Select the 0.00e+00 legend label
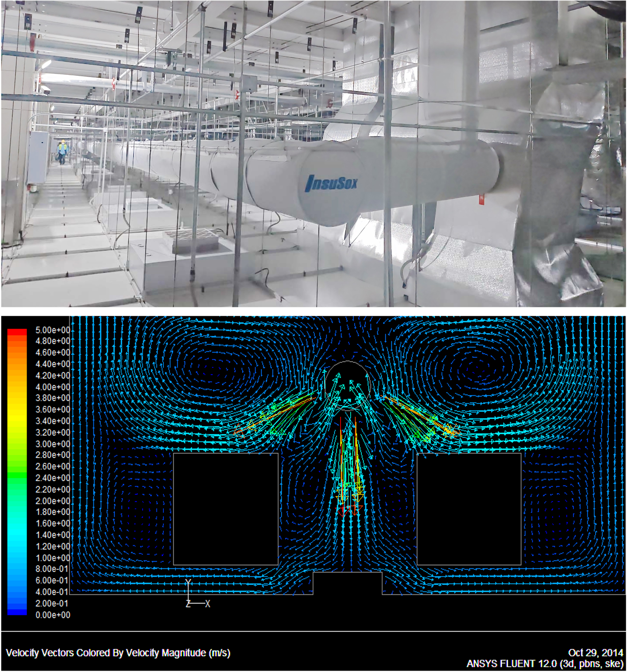 pyautogui.click(x=52, y=615)
